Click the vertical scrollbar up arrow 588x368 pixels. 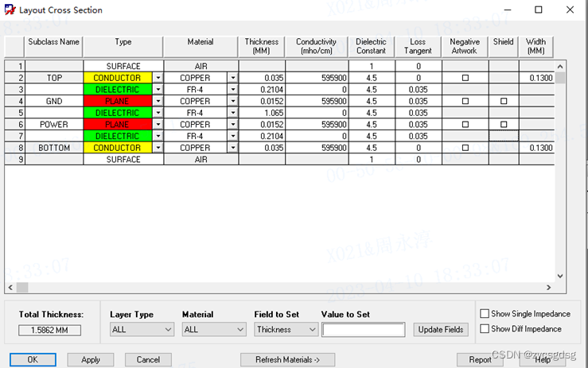[560, 67]
